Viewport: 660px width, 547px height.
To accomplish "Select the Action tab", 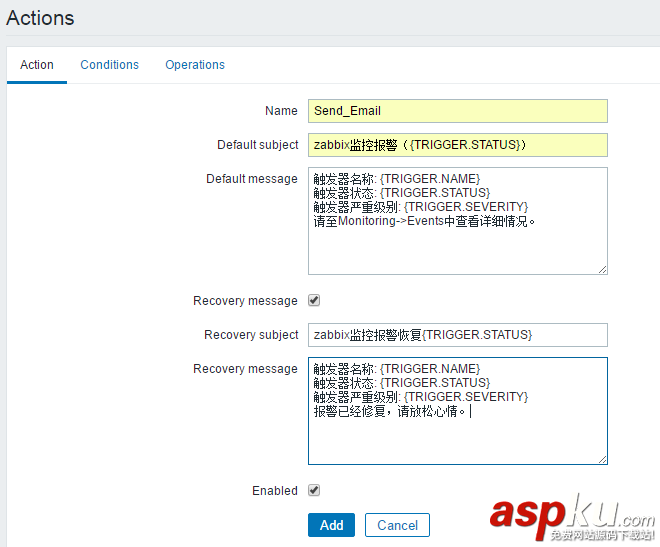I will (x=37, y=65).
